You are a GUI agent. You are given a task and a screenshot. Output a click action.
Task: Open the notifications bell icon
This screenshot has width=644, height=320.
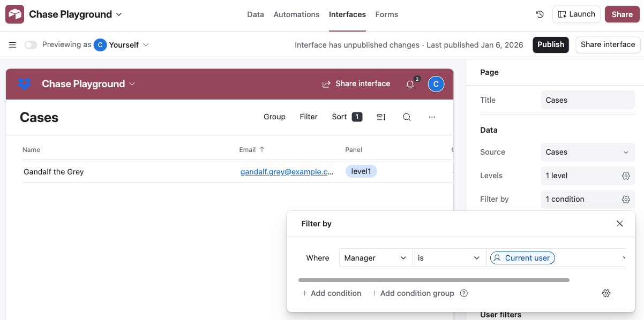point(410,84)
